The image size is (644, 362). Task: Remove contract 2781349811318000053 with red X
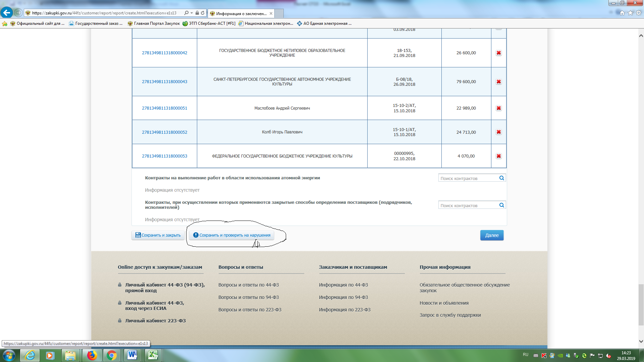coord(498,156)
